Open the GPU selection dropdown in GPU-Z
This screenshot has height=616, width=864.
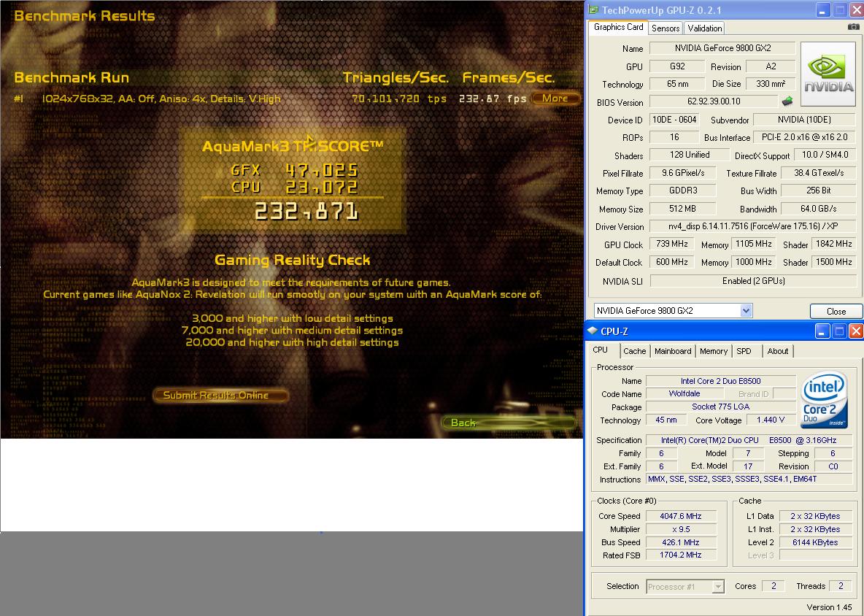(x=746, y=311)
